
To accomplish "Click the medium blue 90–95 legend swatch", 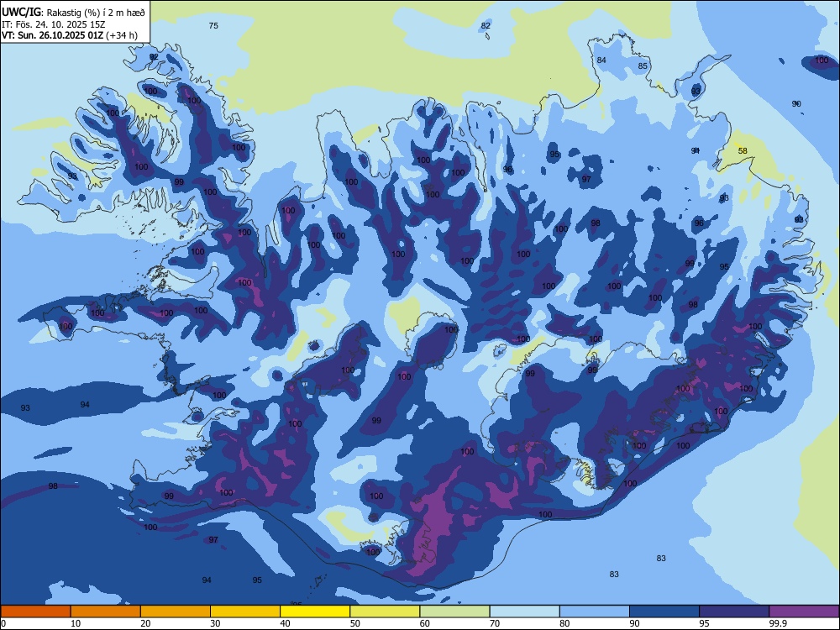I will tap(664, 612).
